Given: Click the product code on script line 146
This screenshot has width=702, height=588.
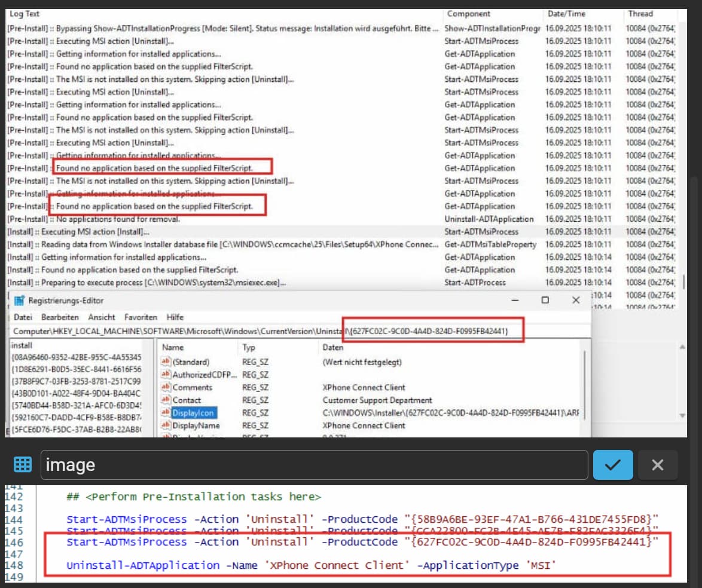Looking at the screenshot, I should 532,542.
